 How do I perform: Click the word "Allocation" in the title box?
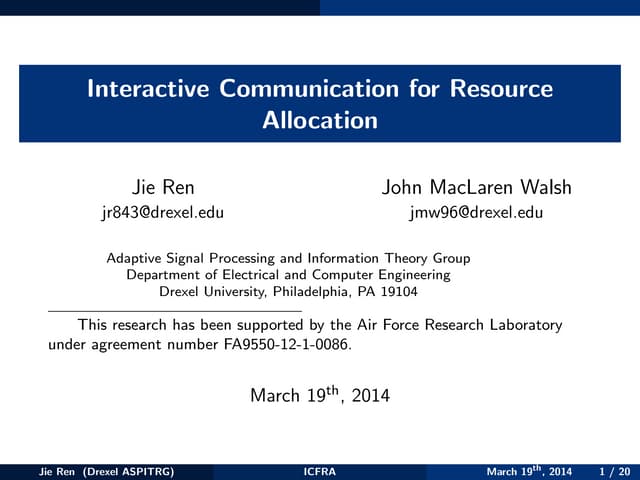(320, 121)
